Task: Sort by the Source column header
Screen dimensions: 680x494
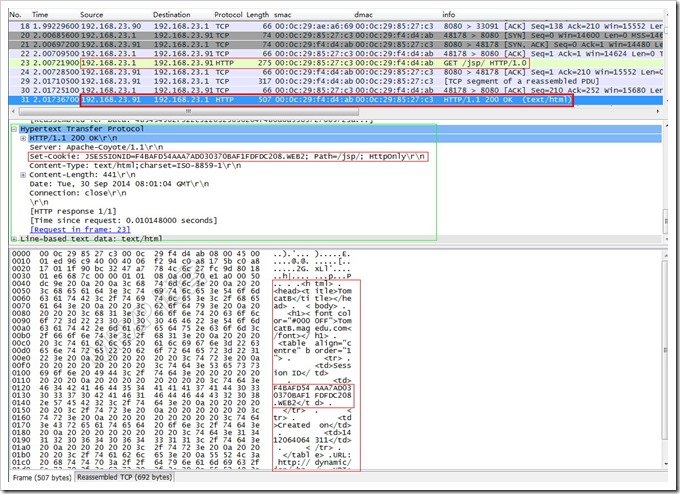Action: click(92, 15)
